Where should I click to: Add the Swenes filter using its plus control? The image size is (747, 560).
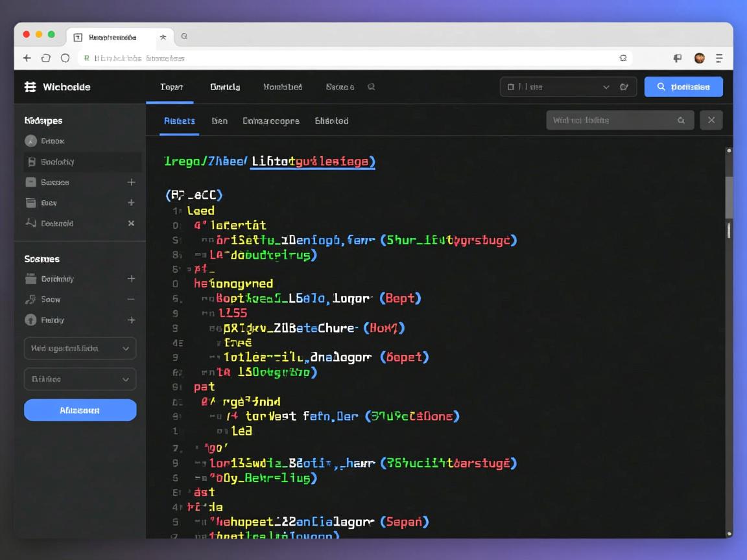click(x=131, y=182)
